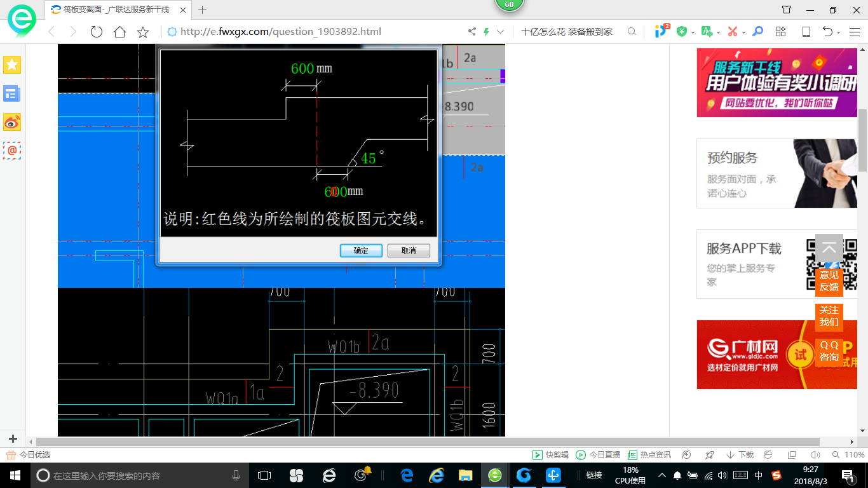
Task: Click the search field showing 十亿怎么花
Action: click(x=567, y=32)
